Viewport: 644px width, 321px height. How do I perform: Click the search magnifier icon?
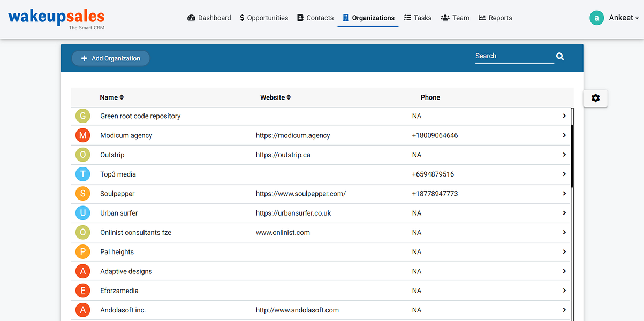tap(560, 56)
